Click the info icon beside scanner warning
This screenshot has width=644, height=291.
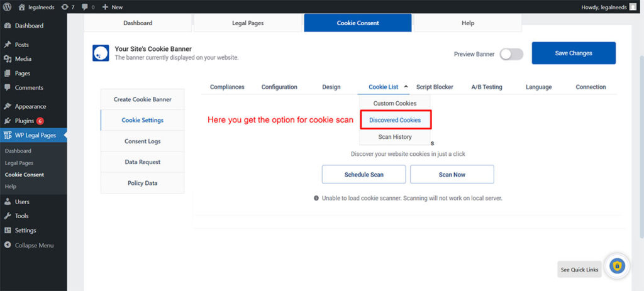tap(316, 198)
